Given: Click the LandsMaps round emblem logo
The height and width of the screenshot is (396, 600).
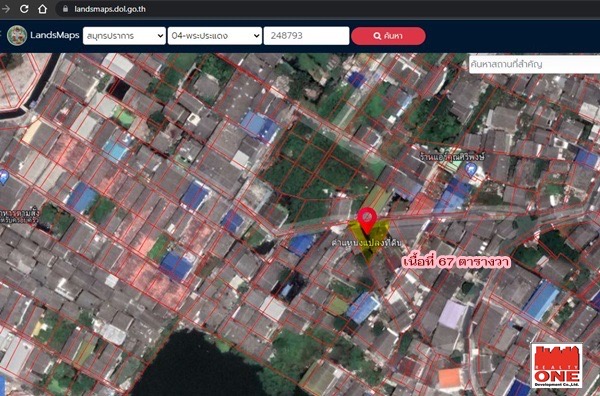Looking at the screenshot, I should coord(17,36).
